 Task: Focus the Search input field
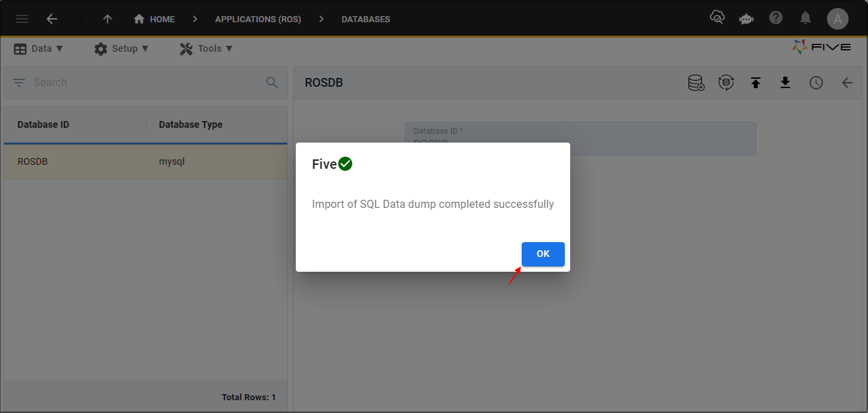pos(145,82)
